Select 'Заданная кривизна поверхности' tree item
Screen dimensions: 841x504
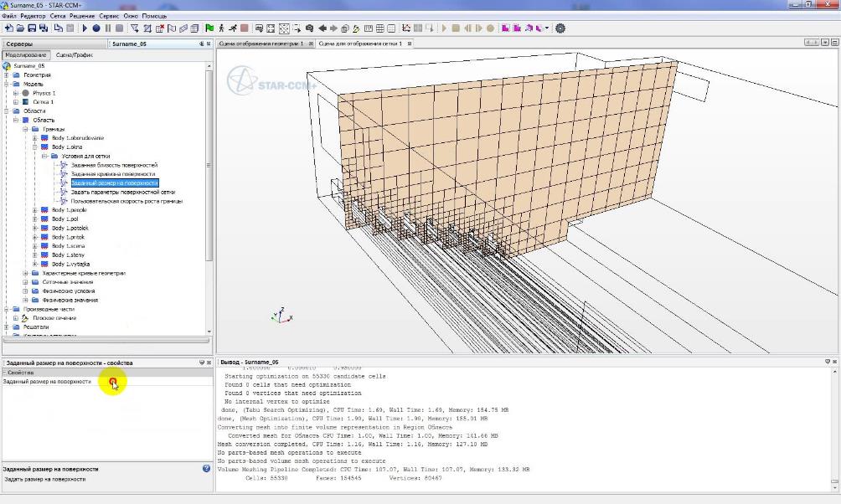click(113, 174)
